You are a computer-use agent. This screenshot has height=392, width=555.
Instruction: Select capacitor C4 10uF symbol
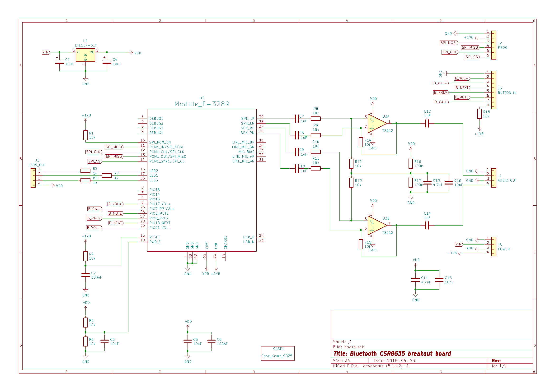pyautogui.click(x=107, y=62)
